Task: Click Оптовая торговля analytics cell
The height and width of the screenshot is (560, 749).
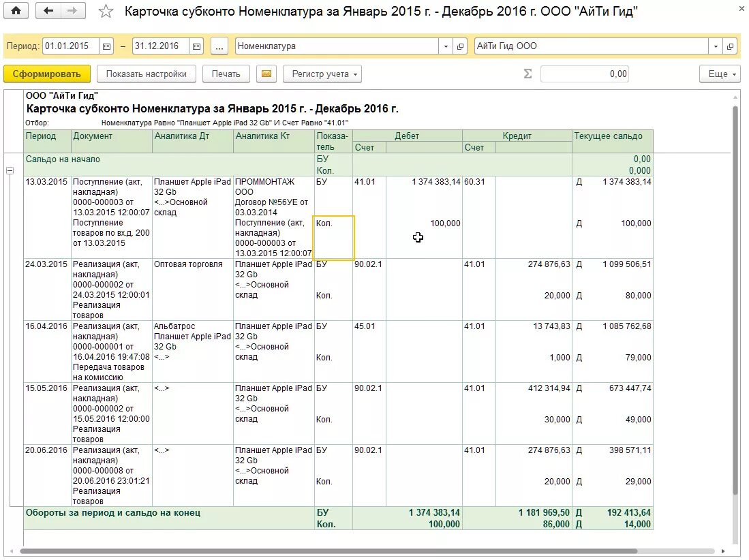Action: [x=188, y=264]
